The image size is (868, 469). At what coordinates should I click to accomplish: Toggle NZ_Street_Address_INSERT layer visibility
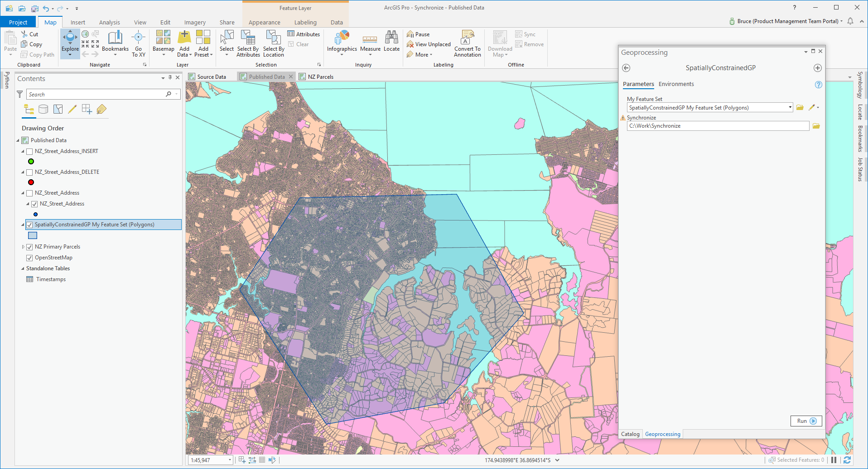coord(29,152)
